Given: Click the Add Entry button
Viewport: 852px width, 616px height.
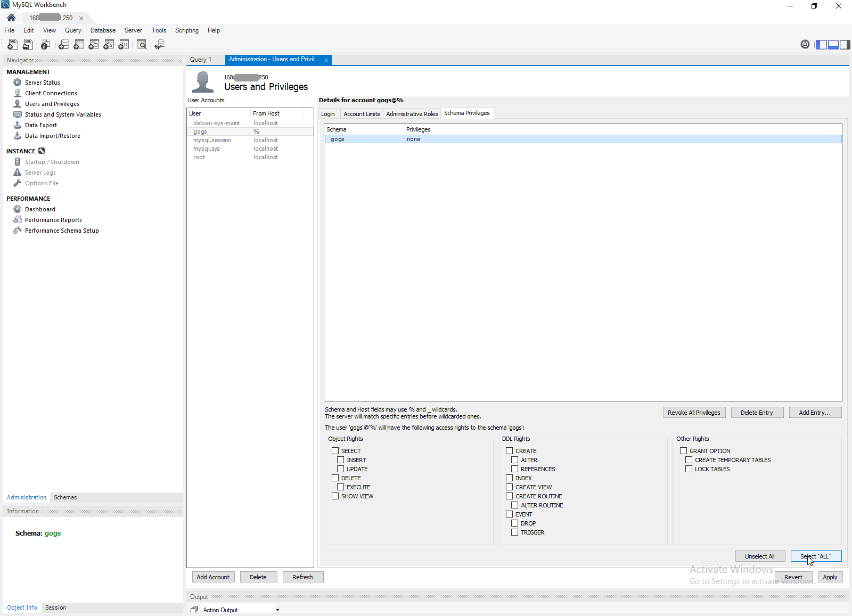Looking at the screenshot, I should tap(815, 413).
